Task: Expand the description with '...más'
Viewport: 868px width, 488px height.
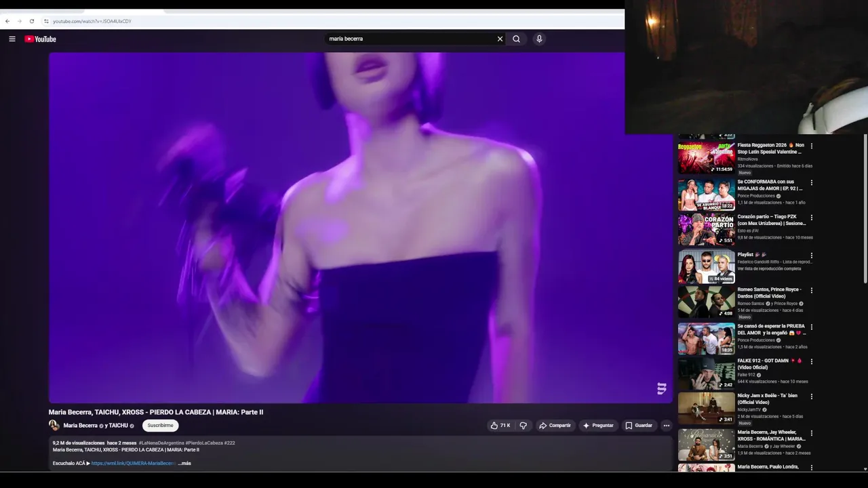Action: click(x=184, y=464)
